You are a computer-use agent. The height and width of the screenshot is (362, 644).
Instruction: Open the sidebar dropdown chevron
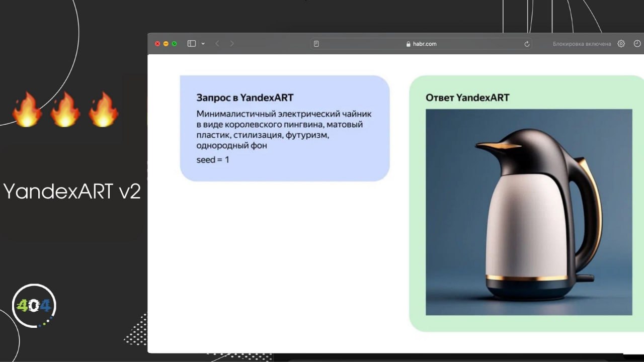203,44
